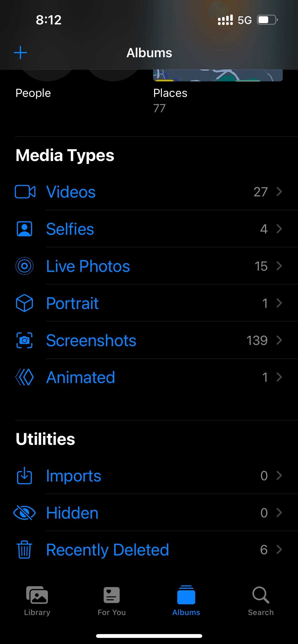Expand the Videos row chevron
This screenshot has width=298, height=644.
279,192
